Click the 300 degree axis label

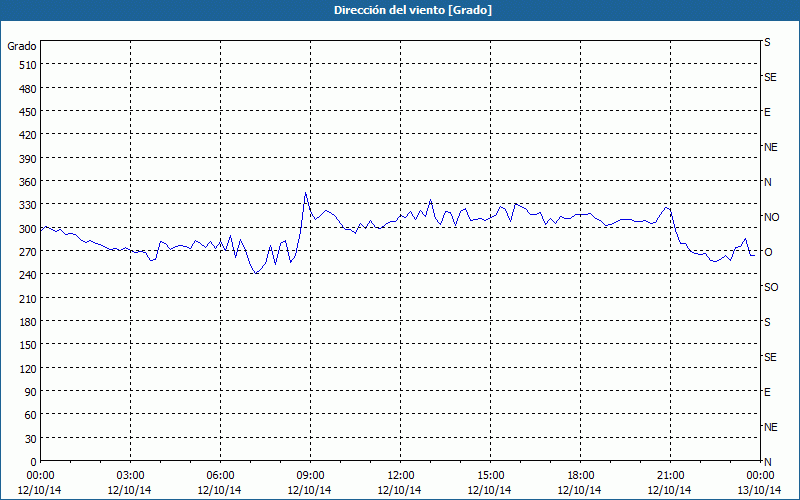coord(28,229)
